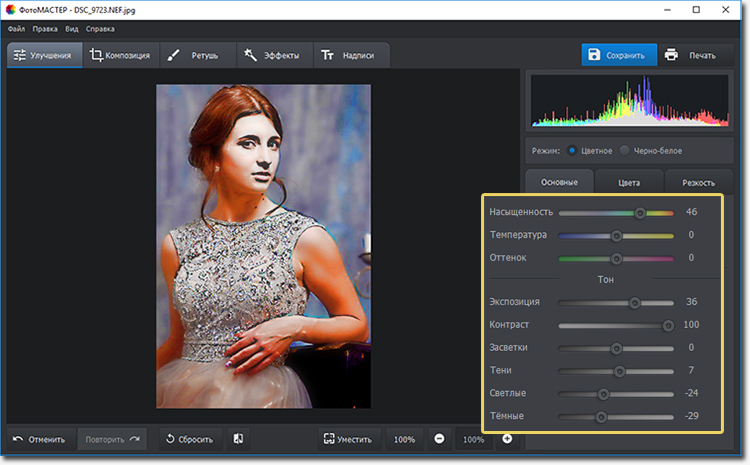
Task: Open the Композиция crop tab
Action: tap(120, 55)
